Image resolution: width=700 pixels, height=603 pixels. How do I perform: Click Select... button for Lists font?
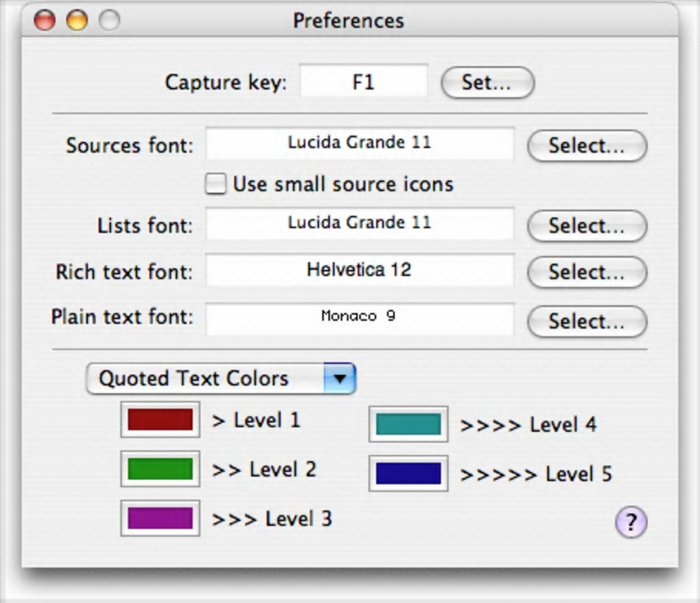[x=587, y=226]
